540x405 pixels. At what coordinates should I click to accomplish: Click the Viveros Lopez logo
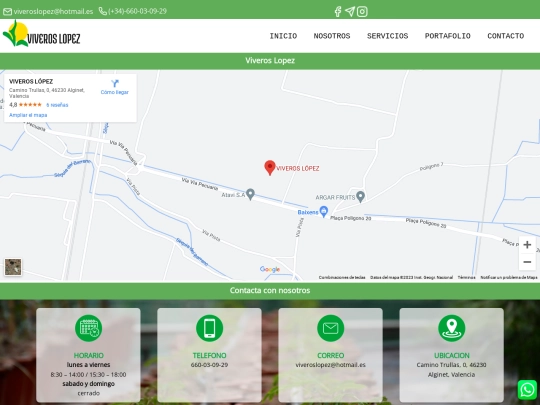pyautogui.click(x=41, y=34)
